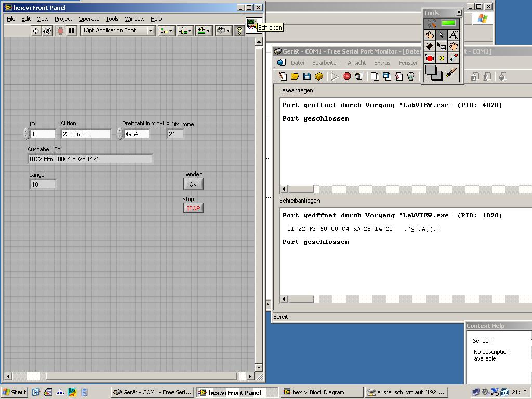Click austausch_vm taskbar button

click(x=407, y=392)
